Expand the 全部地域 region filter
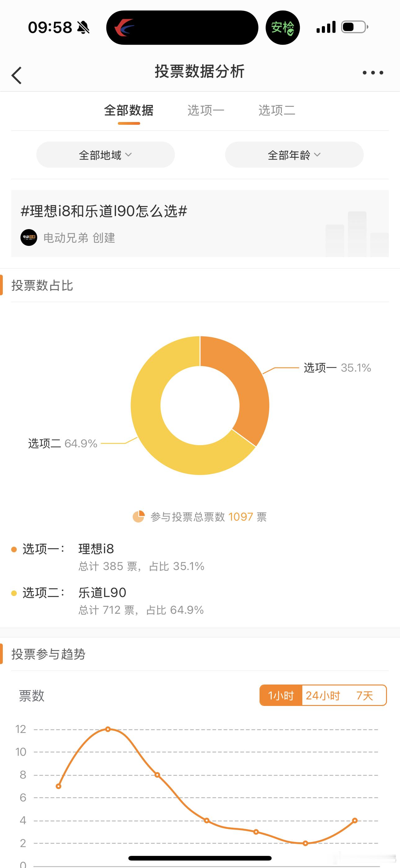The image size is (400, 868). click(105, 155)
